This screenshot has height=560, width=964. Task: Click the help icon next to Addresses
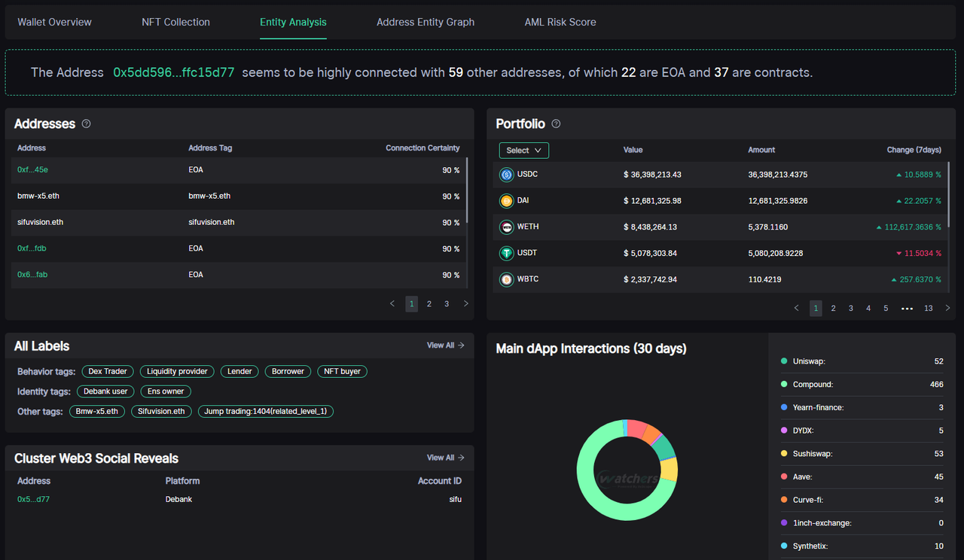86,124
